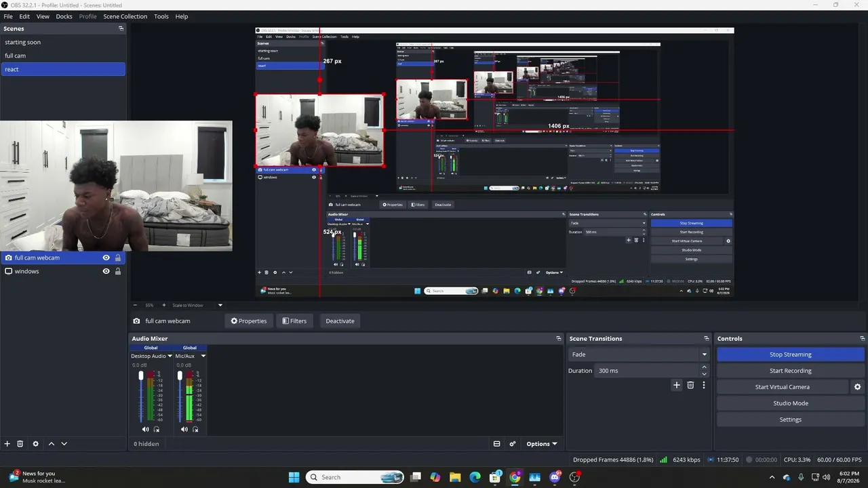The image size is (868, 488).
Task: Toggle visibility of full cam webcam source
Action: (106, 258)
